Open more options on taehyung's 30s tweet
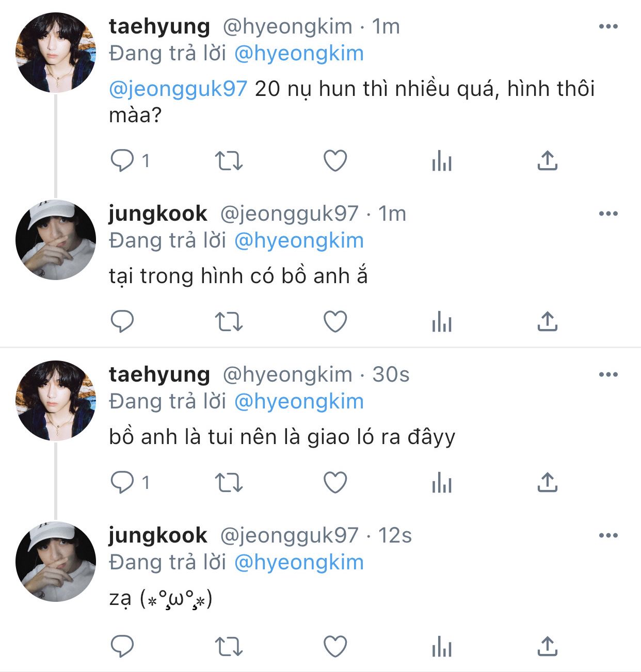Viewport: 641px width, 672px height. point(608,375)
